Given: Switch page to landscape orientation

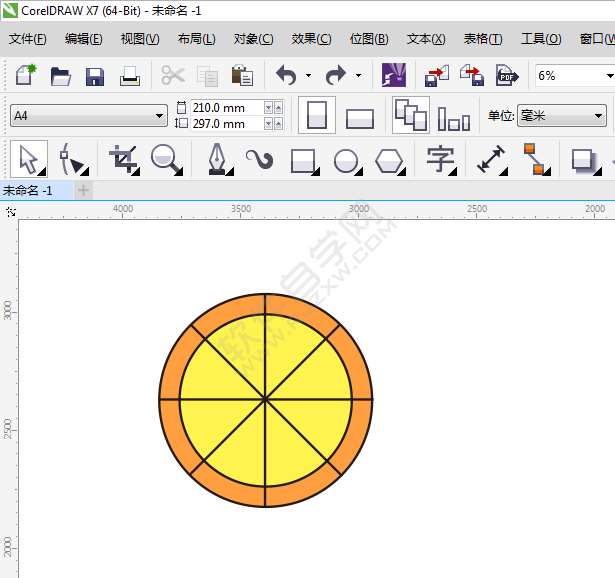Looking at the screenshot, I should click(x=360, y=118).
